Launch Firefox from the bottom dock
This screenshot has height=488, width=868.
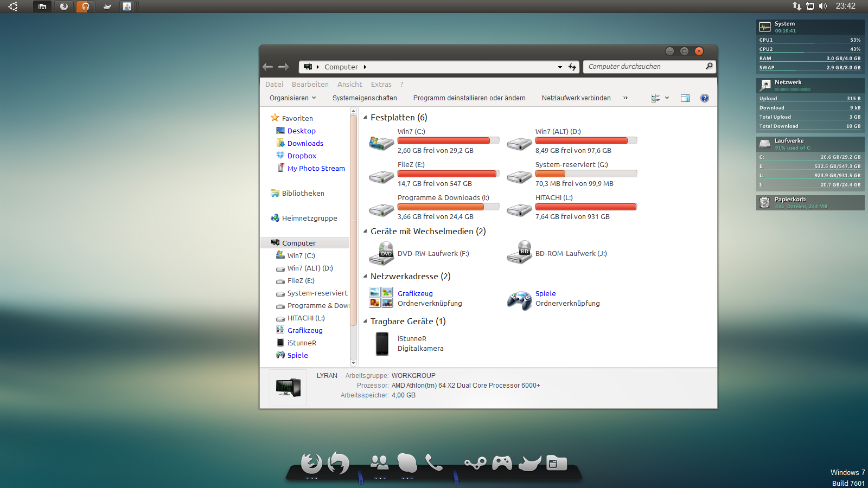(311, 463)
